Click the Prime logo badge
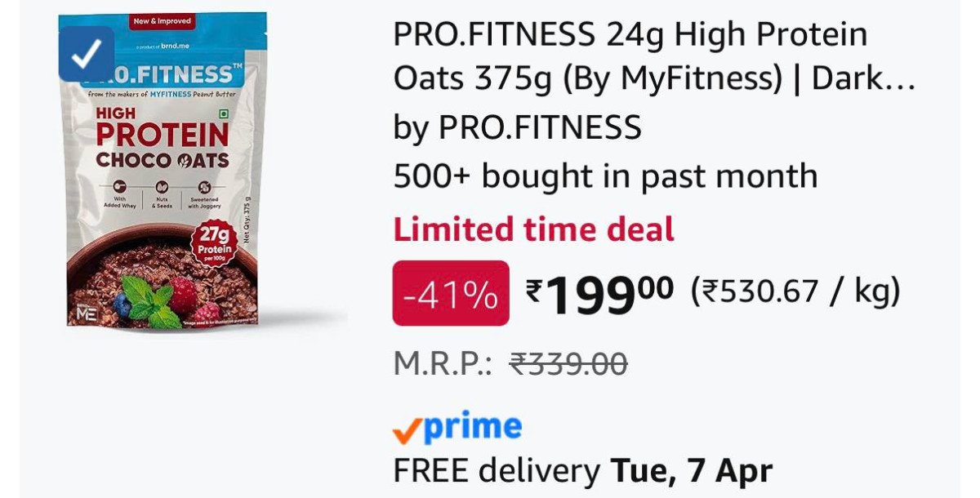The height and width of the screenshot is (498, 980). [x=454, y=425]
